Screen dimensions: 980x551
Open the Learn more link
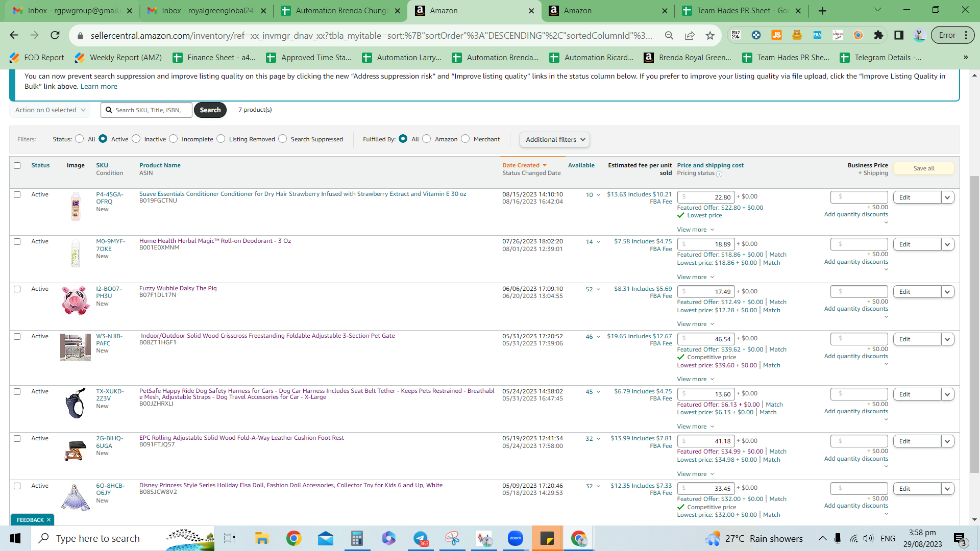[x=99, y=86]
